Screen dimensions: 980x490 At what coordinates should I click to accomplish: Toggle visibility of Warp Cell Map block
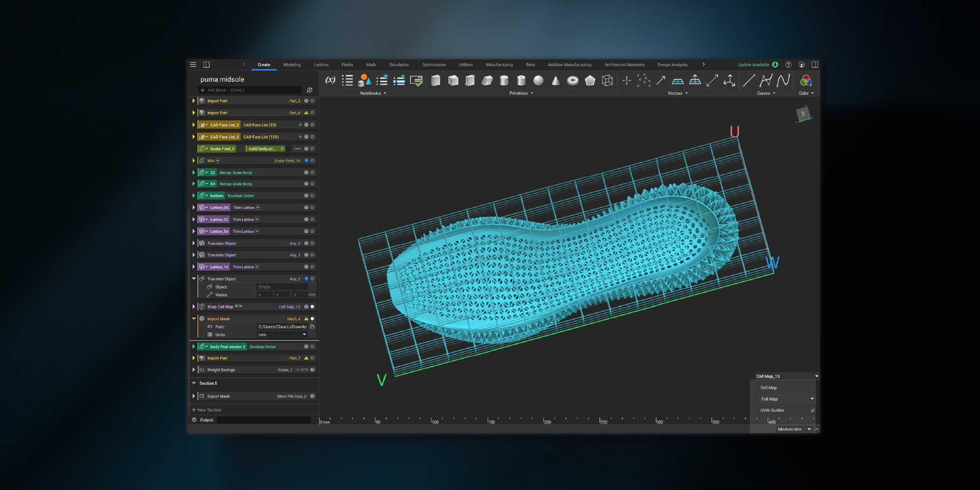click(x=312, y=307)
